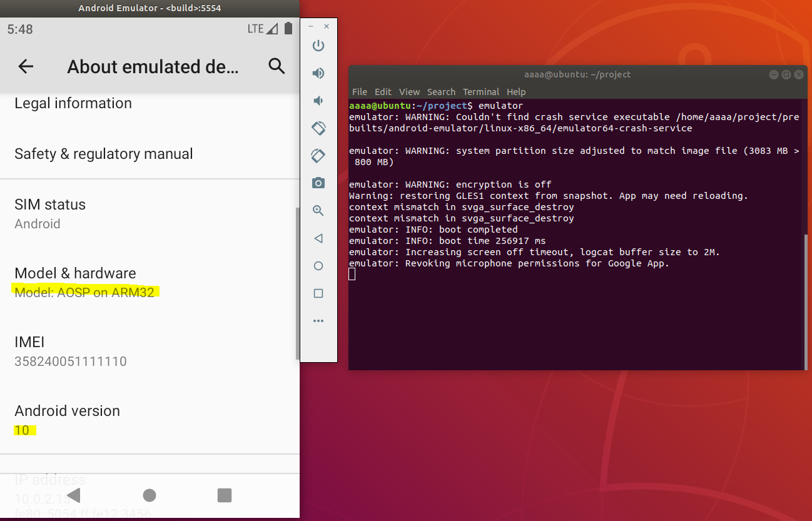Close the terminal window
The image size is (812, 521).
click(x=799, y=74)
